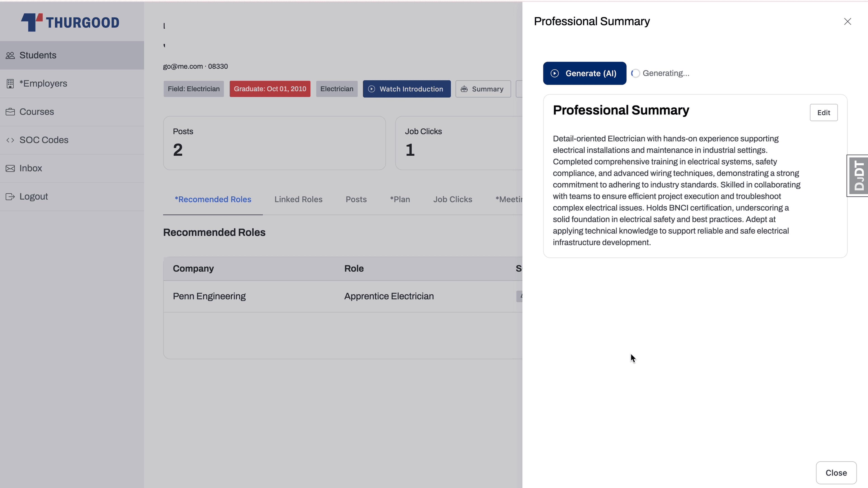
Task: Select the *Employers sidebar icon
Action: (10, 83)
